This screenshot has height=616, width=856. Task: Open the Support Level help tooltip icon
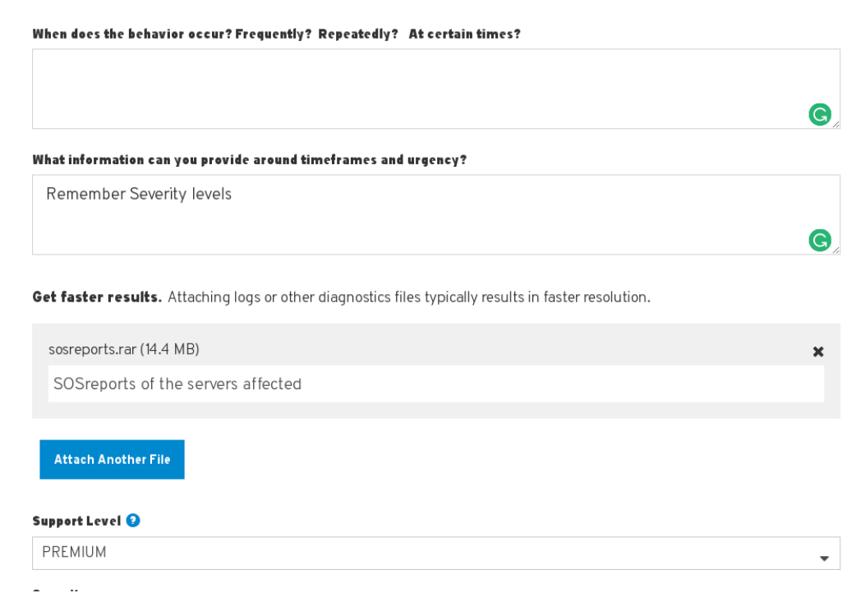click(133, 521)
